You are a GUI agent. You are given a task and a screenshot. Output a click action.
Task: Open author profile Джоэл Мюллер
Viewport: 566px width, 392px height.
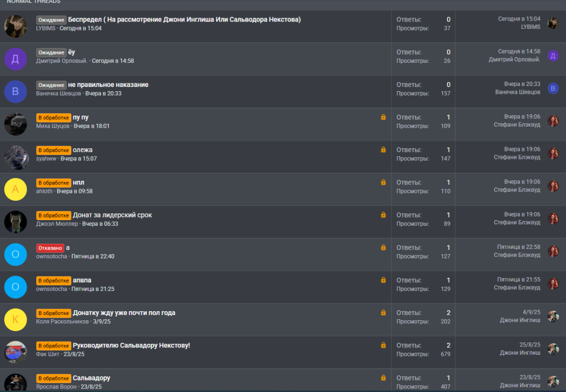click(57, 224)
